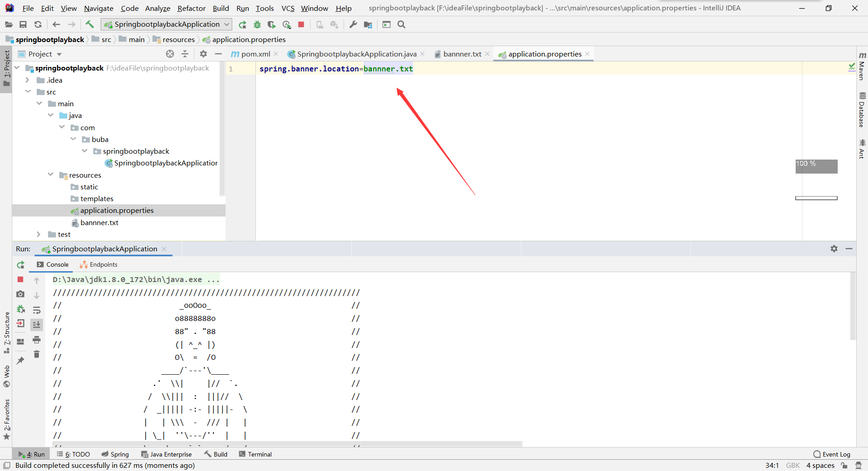Synchronize files using the refresh icon

[38, 24]
